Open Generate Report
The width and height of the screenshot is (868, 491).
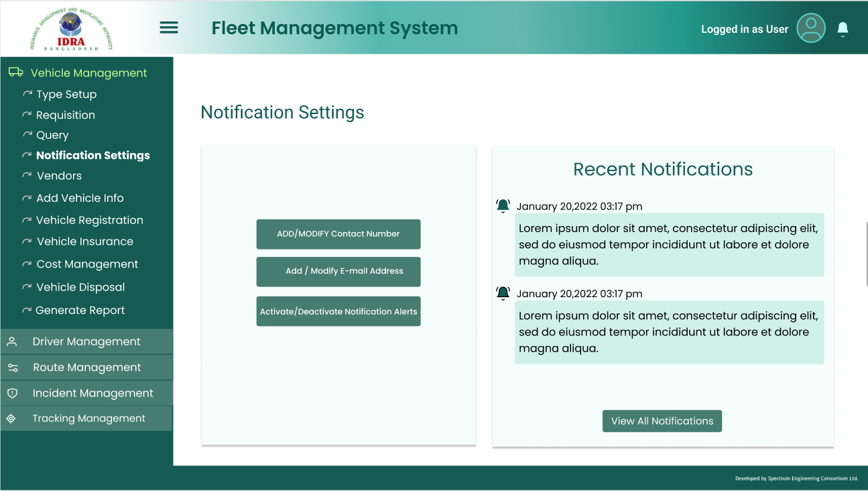coord(80,310)
